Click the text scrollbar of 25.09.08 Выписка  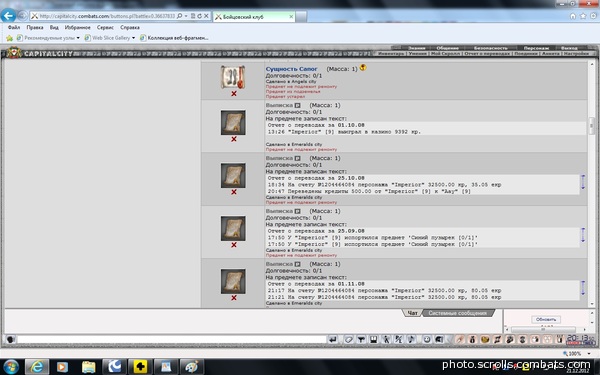click(583, 235)
